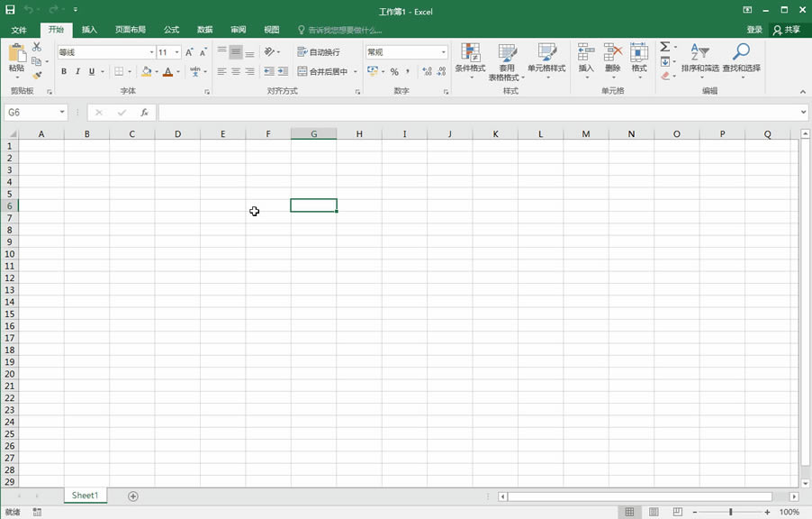
Task: Toggle underline formatting on
Action: (x=90, y=70)
